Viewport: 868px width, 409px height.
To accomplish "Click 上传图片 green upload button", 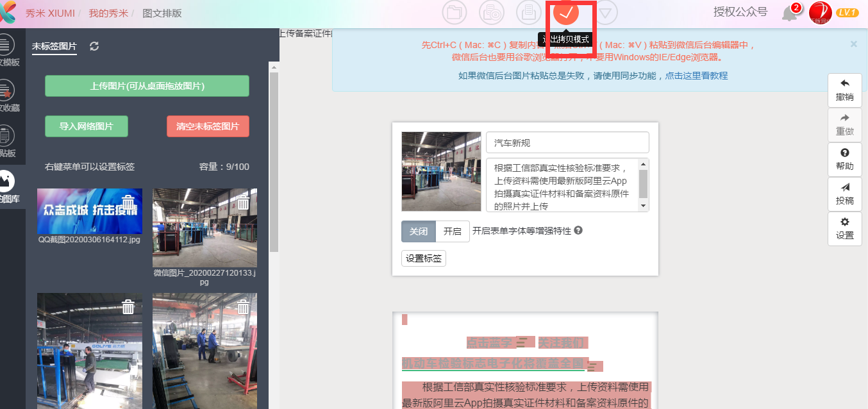I will (147, 86).
